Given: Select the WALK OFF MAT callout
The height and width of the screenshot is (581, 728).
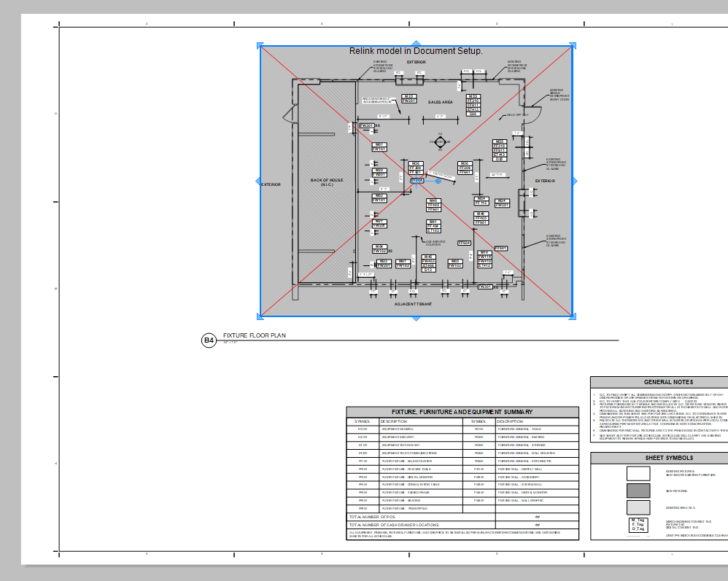Looking at the screenshot, I should pyautogui.click(x=517, y=114).
